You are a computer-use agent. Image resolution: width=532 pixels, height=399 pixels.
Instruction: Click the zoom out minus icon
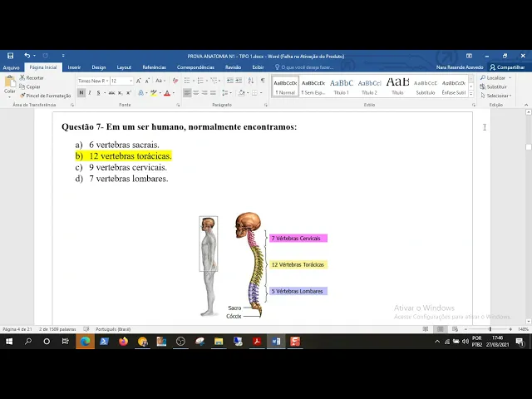click(x=465, y=329)
